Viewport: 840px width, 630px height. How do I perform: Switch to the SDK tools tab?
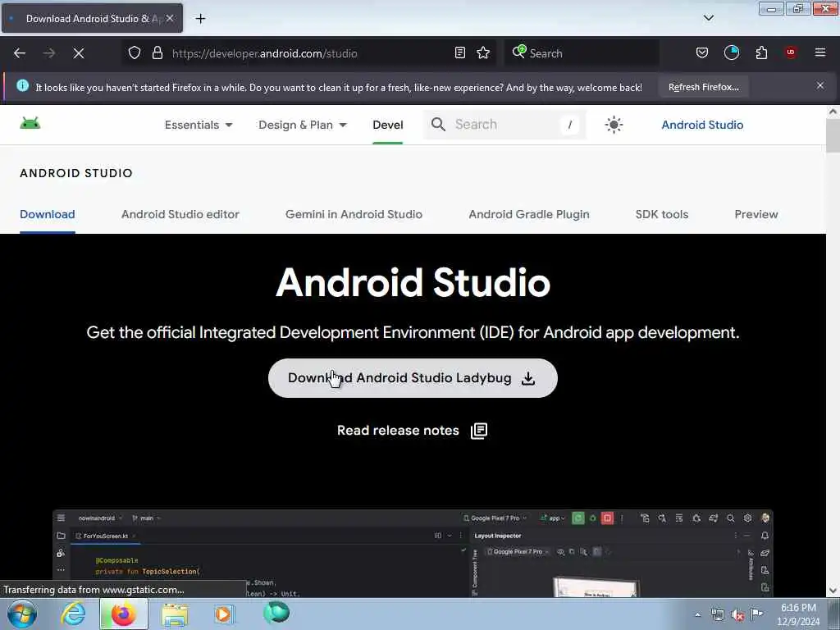point(662,214)
